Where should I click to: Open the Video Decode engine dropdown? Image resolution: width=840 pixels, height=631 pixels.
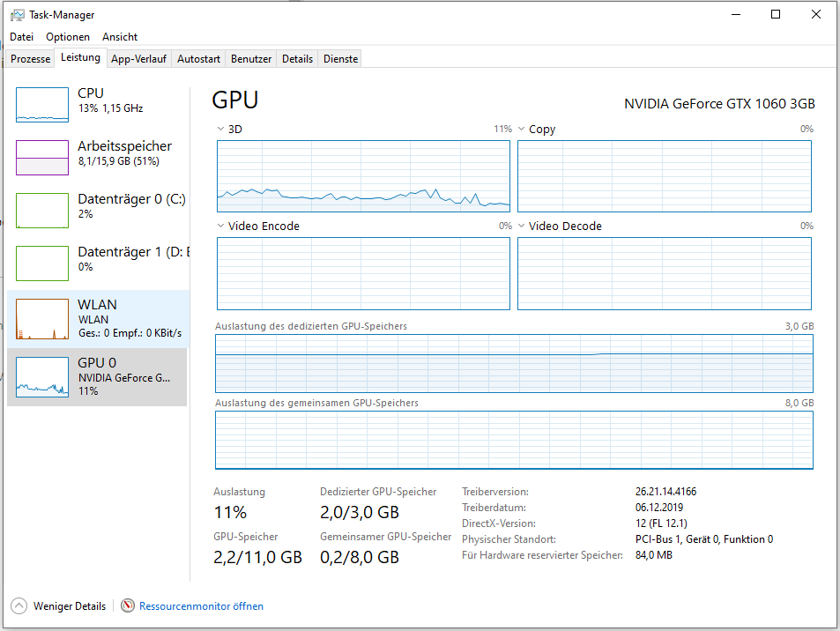point(521,226)
